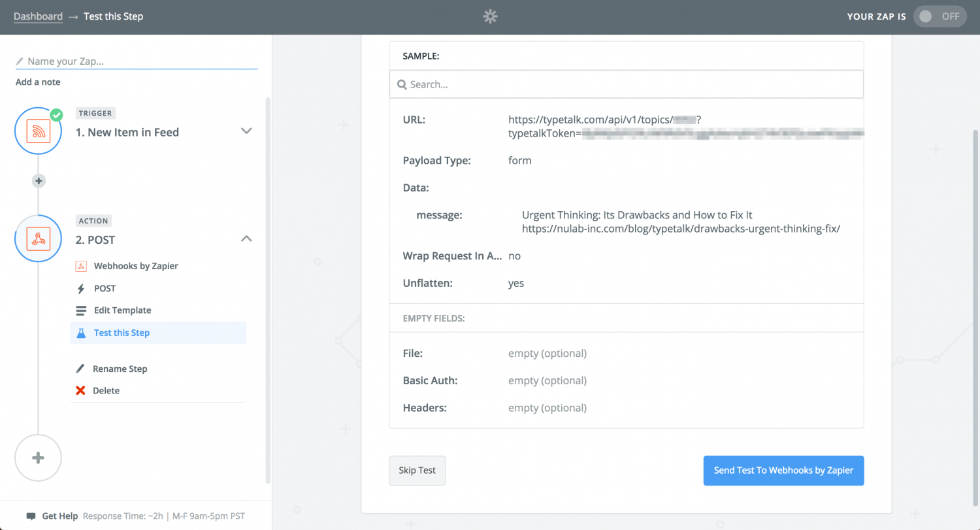Click the left sidebar scrollbar
Screen dimensions: 980x530
[x=267, y=290]
